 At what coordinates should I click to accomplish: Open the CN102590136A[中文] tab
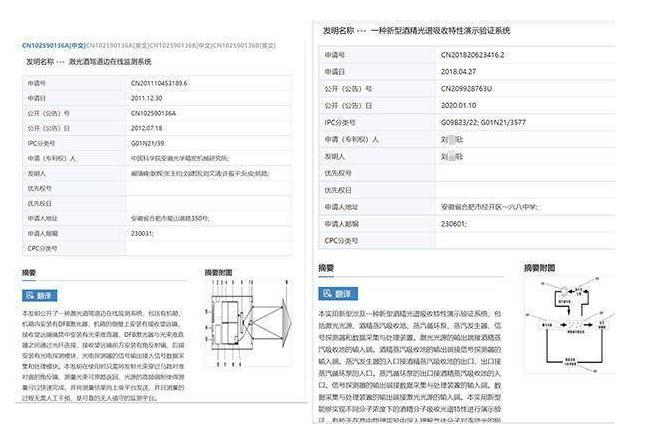53,45
